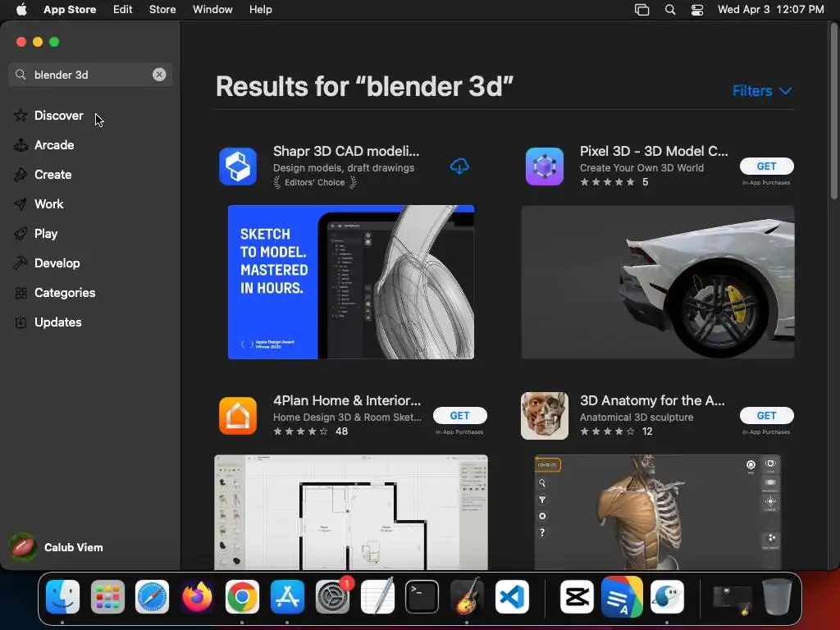Open Stage Manager icon in the menu bar
This screenshot has height=630, width=840.
point(641,10)
